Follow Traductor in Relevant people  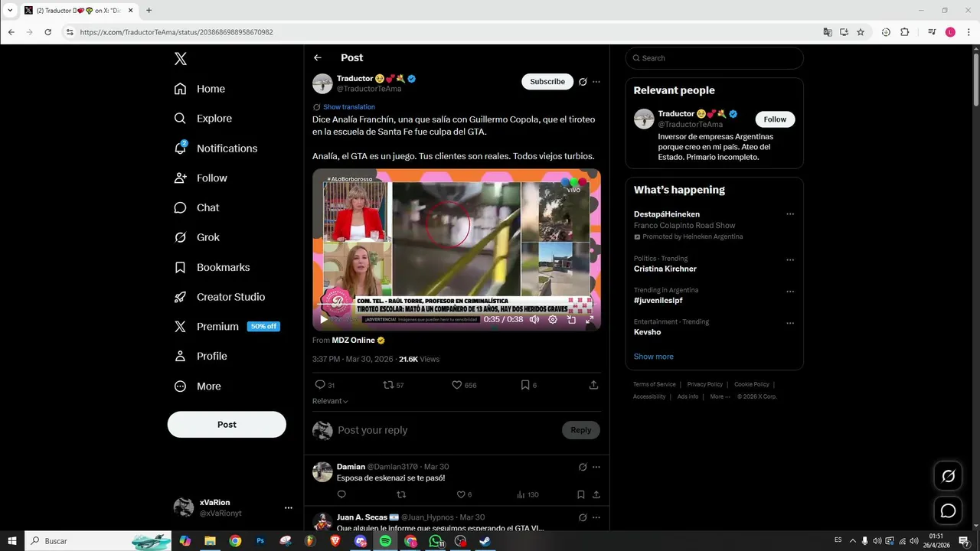point(775,119)
